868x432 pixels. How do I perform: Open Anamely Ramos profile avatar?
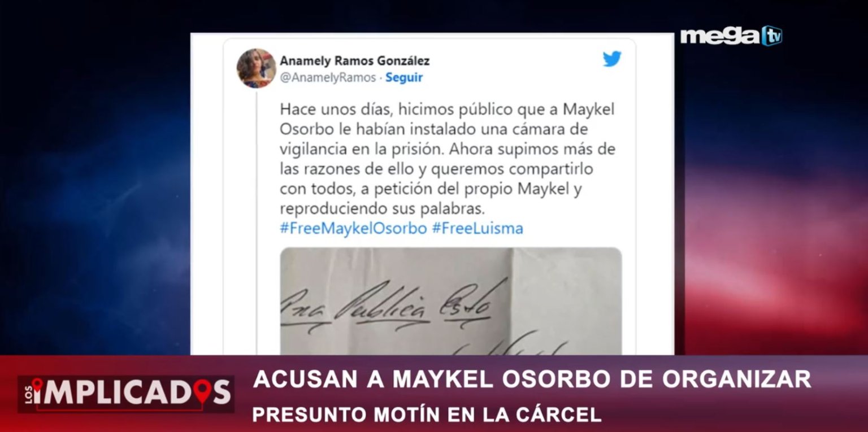pyautogui.click(x=256, y=68)
